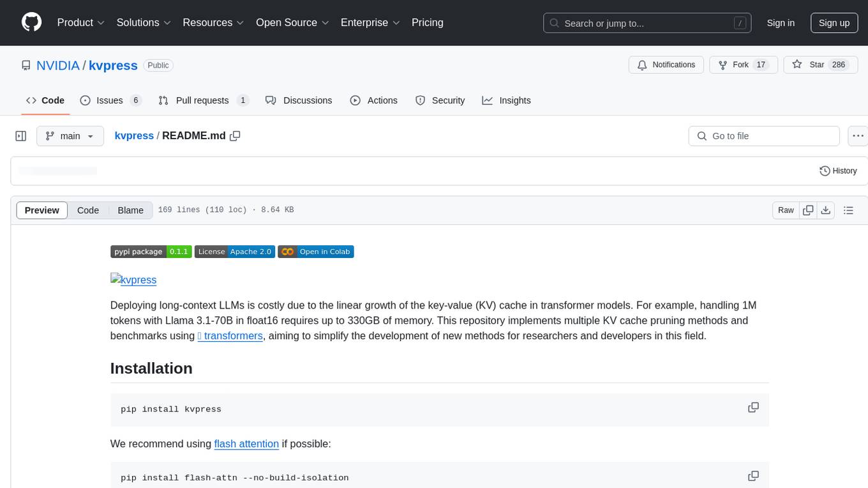Select the Preview view toggle
The width and height of the screenshot is (868, 488).
42,210
